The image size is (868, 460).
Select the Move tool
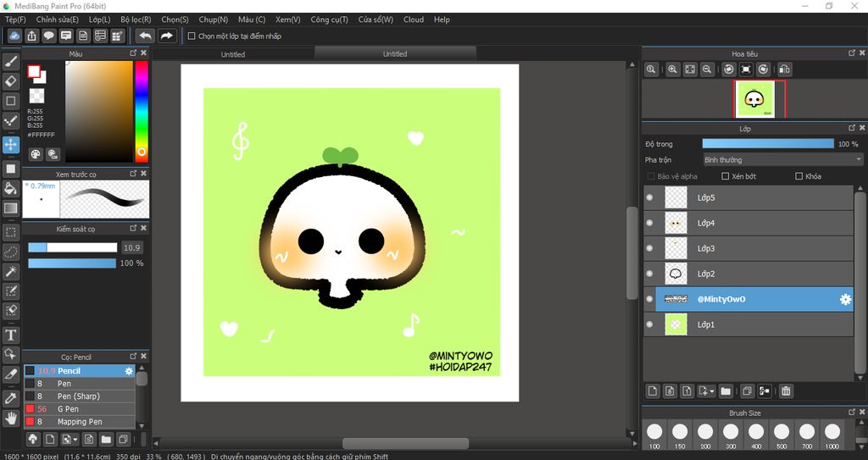10,145
